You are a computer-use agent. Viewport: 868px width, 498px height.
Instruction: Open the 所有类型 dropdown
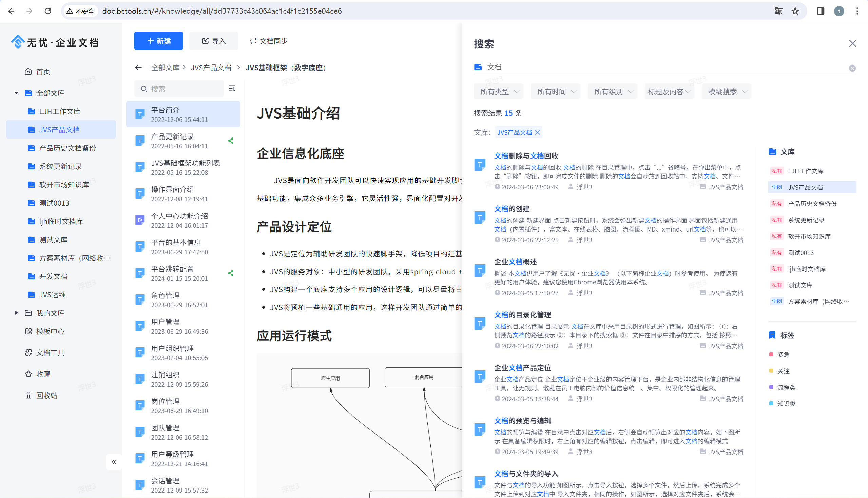pos(498,92)
